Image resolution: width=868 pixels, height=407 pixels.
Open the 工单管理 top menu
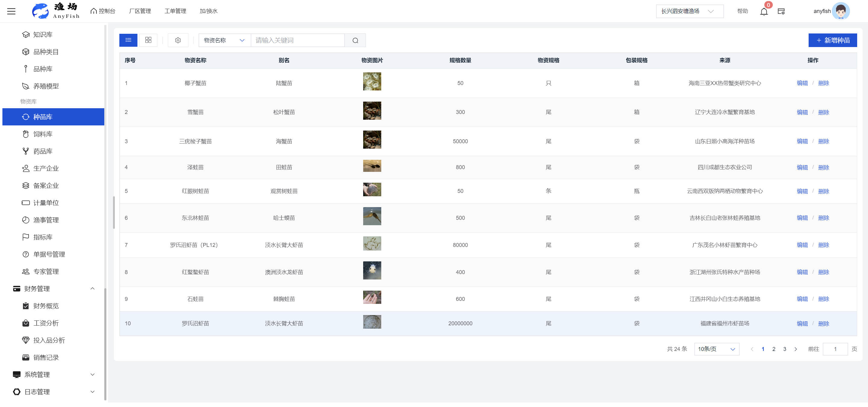pyautogui.click(x=175, y=11)
